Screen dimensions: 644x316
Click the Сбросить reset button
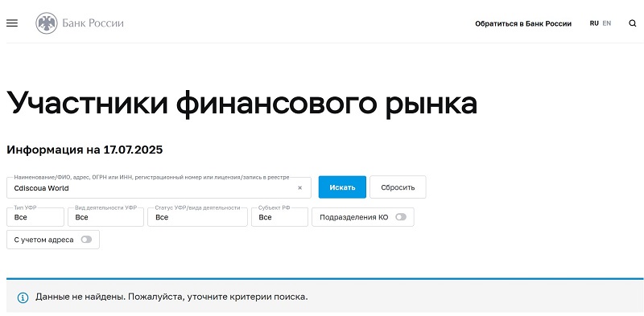coord(398,187)
